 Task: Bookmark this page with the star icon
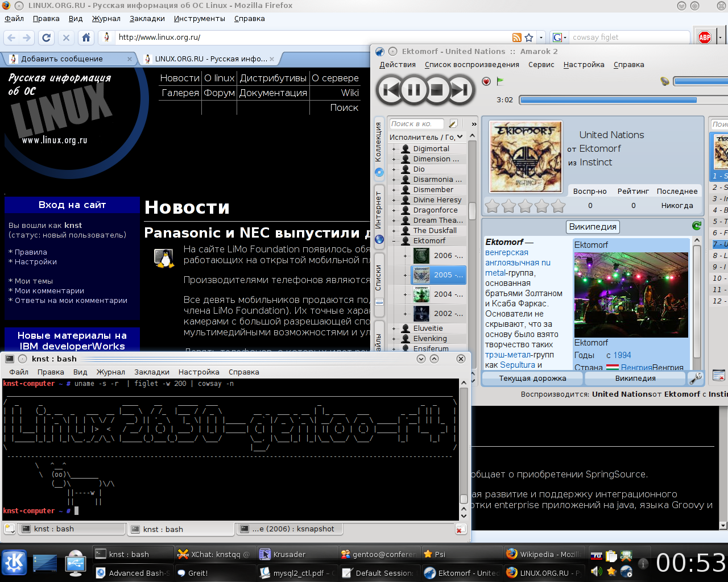[x=529, y=38]
